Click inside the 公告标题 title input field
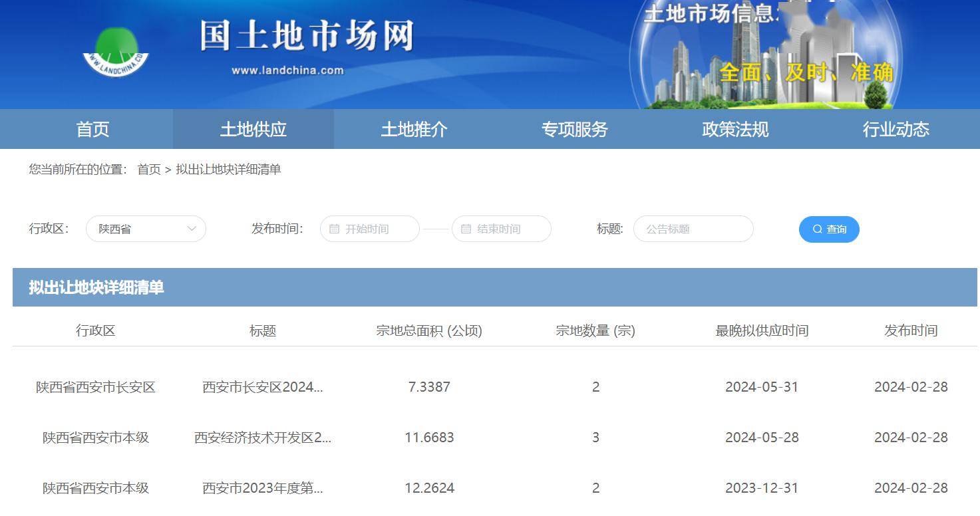980x516 pixels. coord(693,229)
